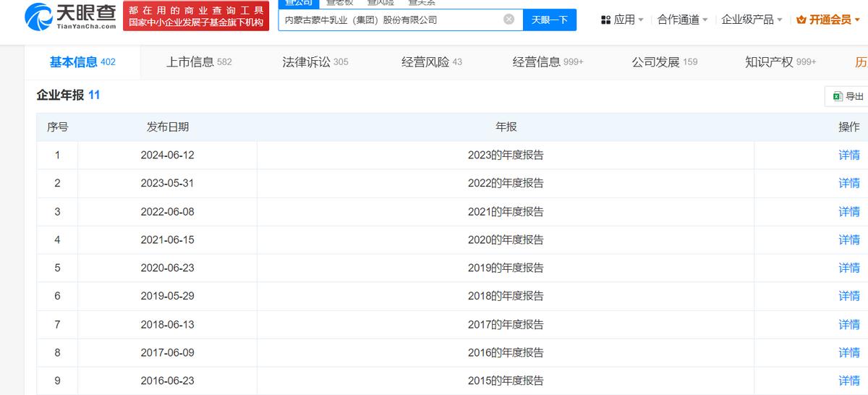Switch to the 基本信息 tab
868x395 pixels.
point(82,62)
